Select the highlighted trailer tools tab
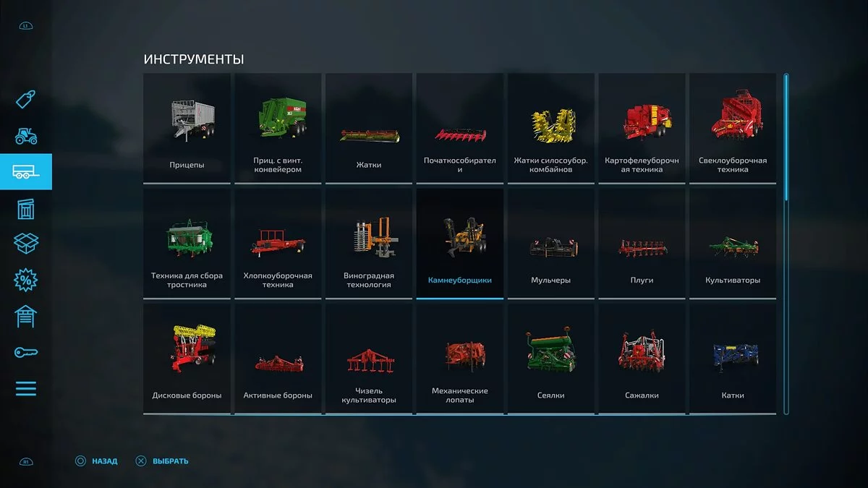 tap(26, 171)
